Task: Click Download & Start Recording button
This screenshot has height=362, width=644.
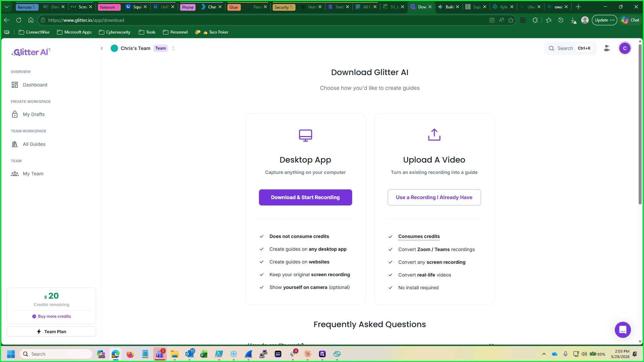Action: (x=305, y=197)
